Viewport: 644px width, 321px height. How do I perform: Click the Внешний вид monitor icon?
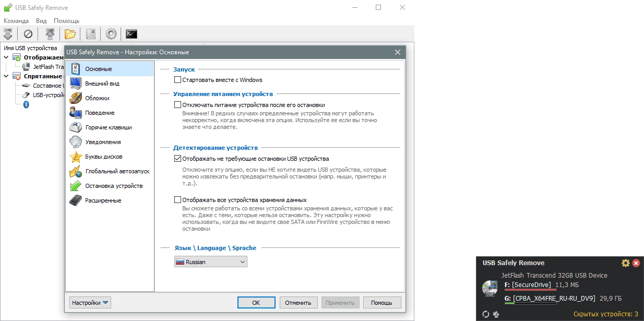pyautogui.click(x=76, y=84)
